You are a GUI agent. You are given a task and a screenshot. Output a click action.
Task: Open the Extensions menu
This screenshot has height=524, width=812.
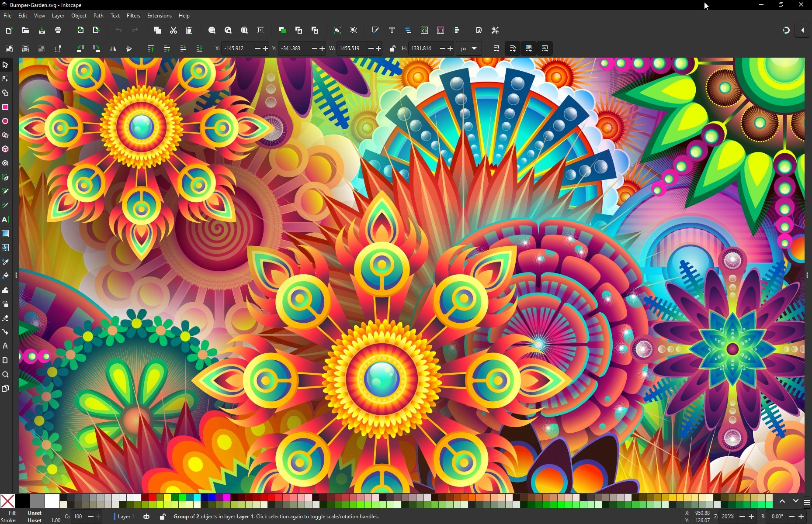159,16
